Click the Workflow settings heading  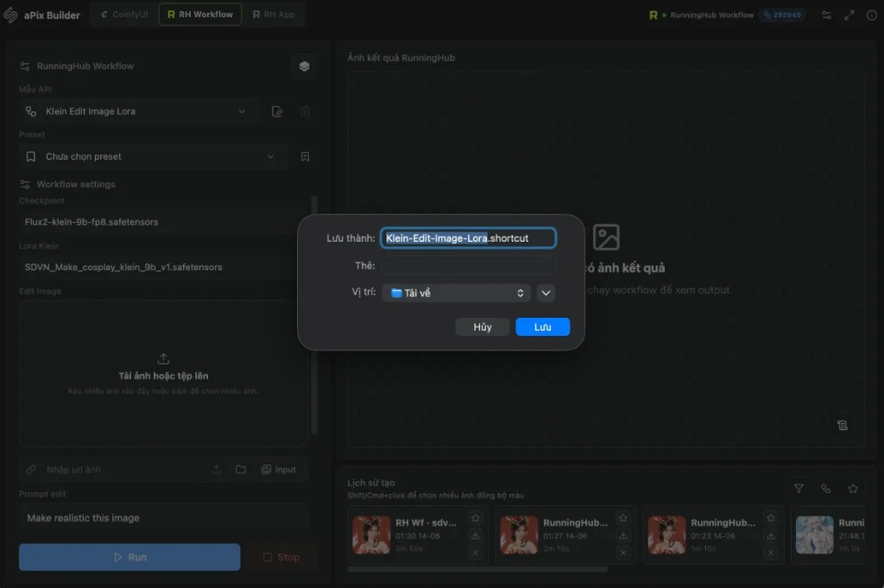pyautogui.click(x=76, y=185)
